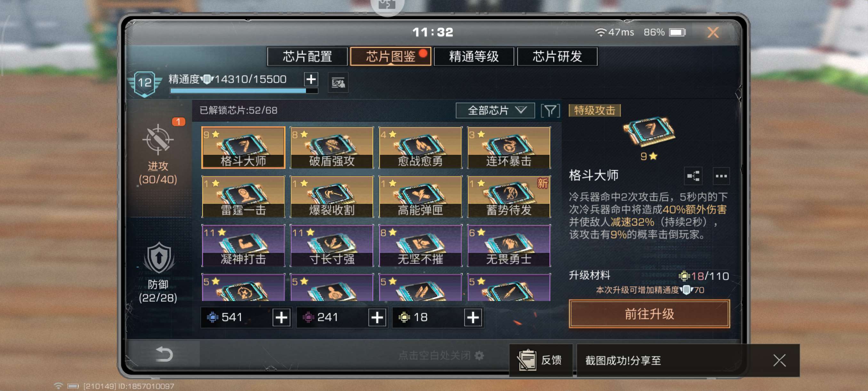This screenshot has width=868, height=391.
Task: Open the chip upgrade tree icon beside 格斗大师
Action: pos(693,176)
